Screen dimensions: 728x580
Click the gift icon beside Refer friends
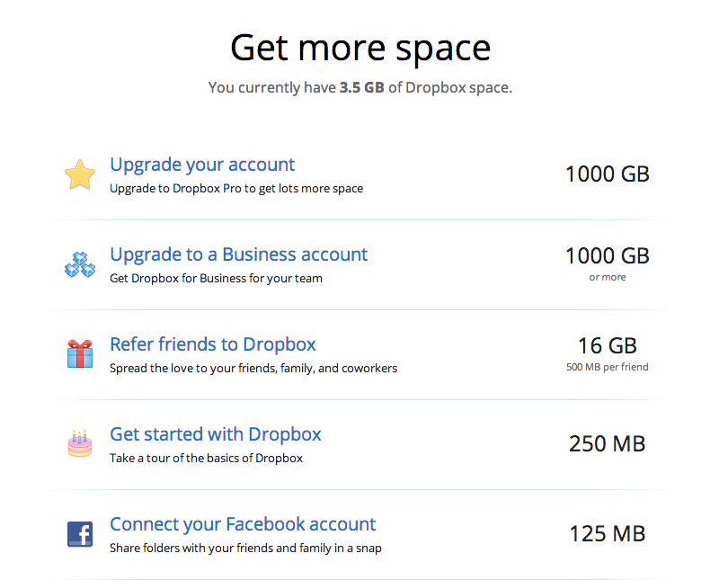pyautogui.click(x=79, y=353)
